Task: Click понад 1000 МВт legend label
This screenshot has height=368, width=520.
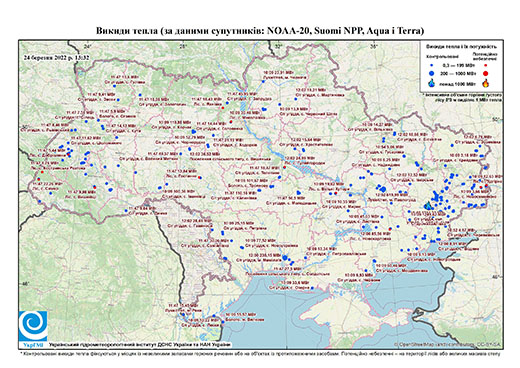Action: 458,83
